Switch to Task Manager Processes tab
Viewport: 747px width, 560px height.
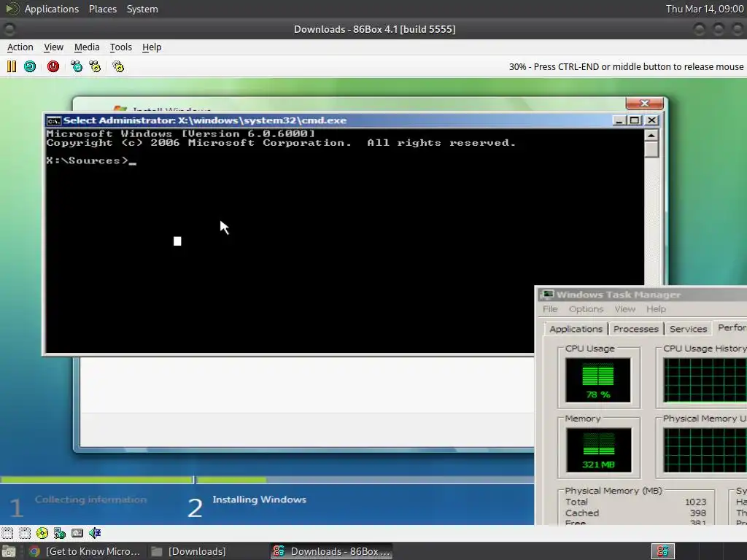(x=635, y=329)
